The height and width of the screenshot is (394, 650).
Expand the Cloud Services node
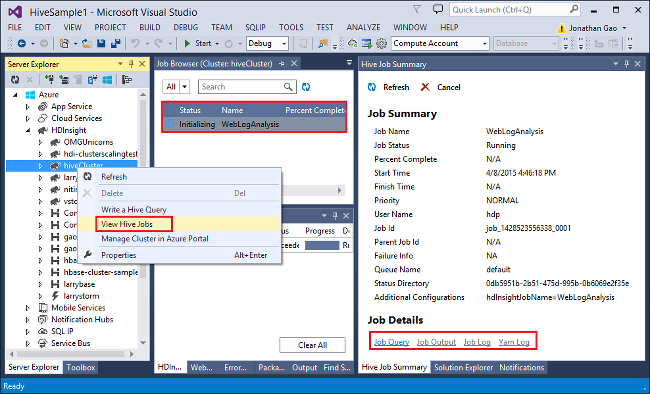point(28,118)
